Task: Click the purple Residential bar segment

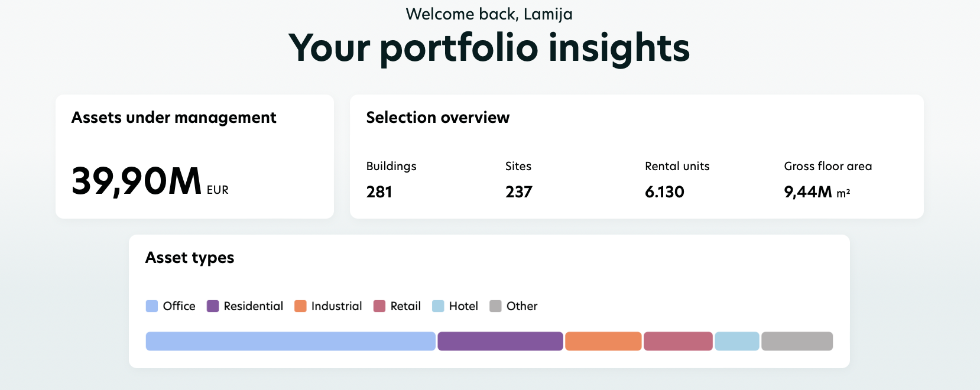Action: 500,341
